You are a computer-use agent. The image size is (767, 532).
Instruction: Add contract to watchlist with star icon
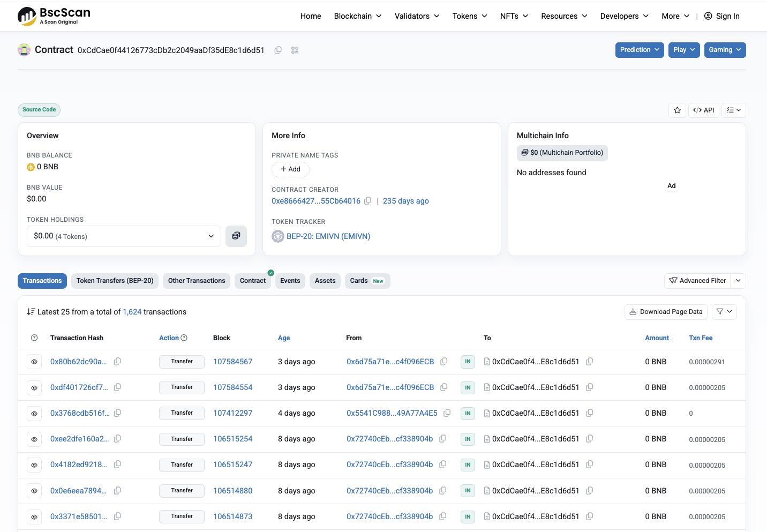(677, 110)
